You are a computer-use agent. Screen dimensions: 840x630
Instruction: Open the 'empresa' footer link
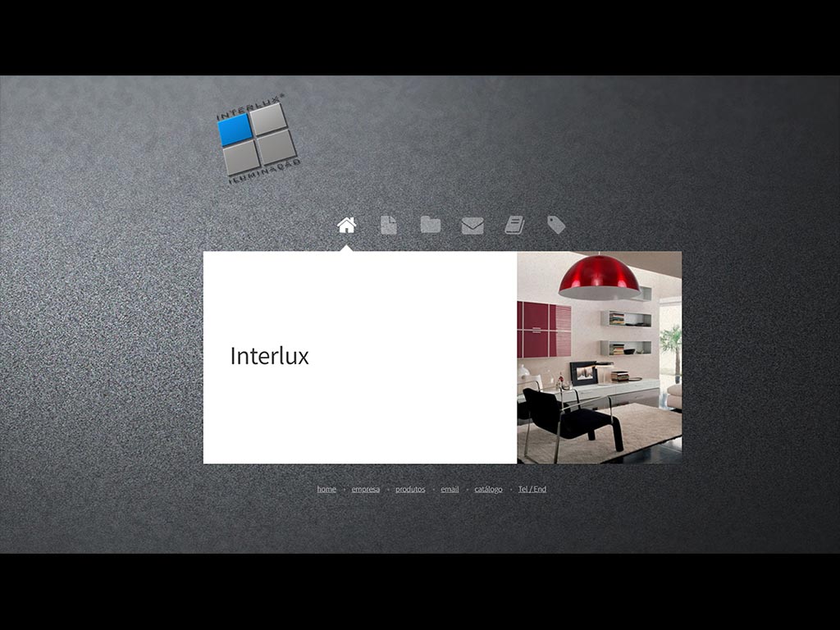(x=366, y=490)
